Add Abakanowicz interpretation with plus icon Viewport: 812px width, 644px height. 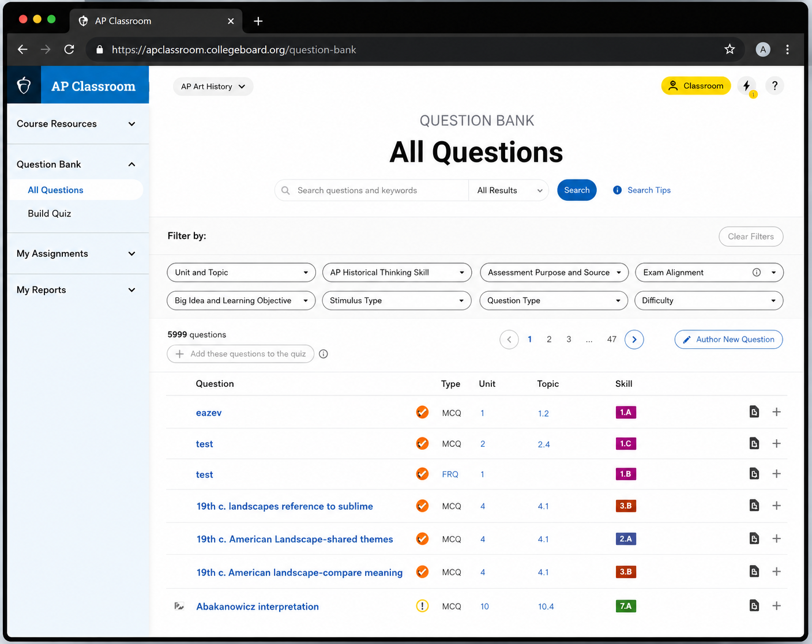[x=776, y=606]
